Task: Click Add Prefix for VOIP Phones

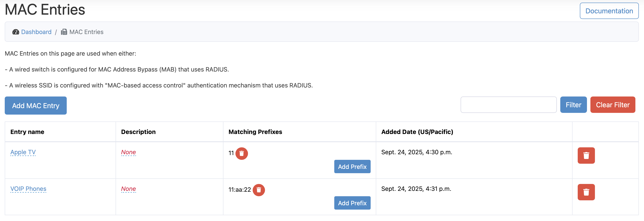Action: click(x=352, y=203)
